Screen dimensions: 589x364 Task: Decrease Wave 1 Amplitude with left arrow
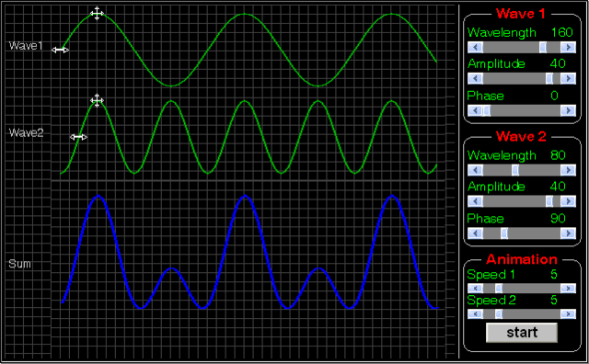(475, 78)
